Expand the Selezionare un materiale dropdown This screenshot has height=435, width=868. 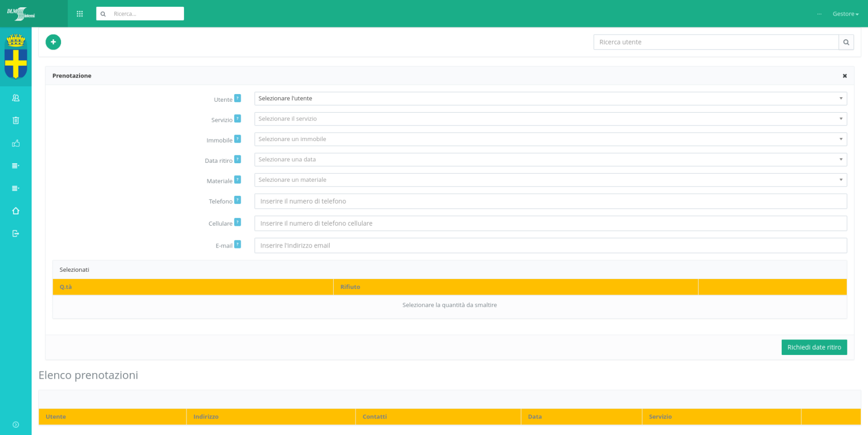point(550,180)
